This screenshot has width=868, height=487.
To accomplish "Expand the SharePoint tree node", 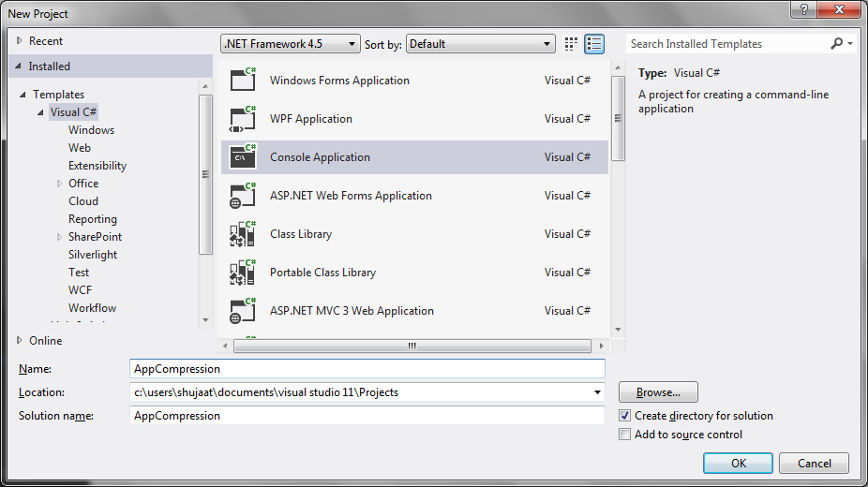I will (x=59, y=237).
